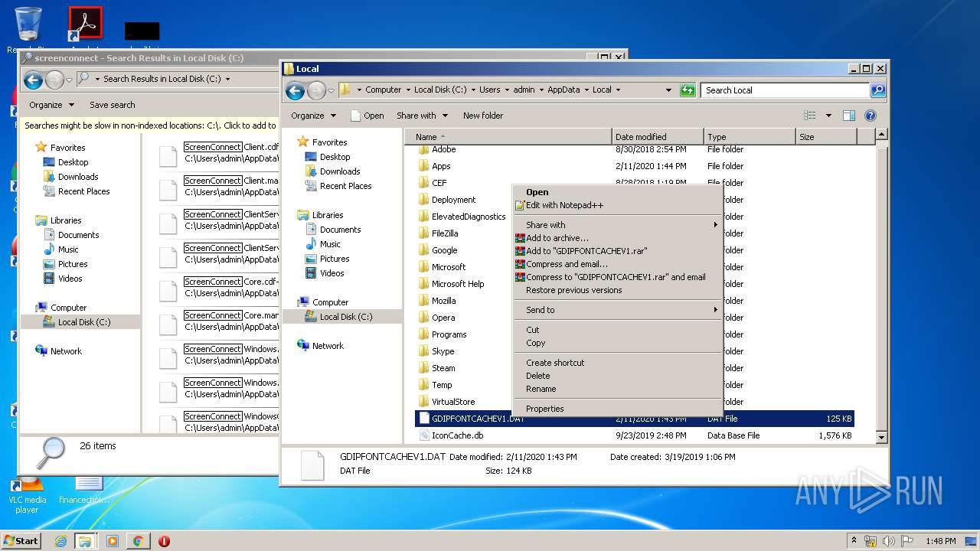Viewport: 980px width, 551px height.
Task: Open Share with dropdown in toolbar
Action: 422,116
